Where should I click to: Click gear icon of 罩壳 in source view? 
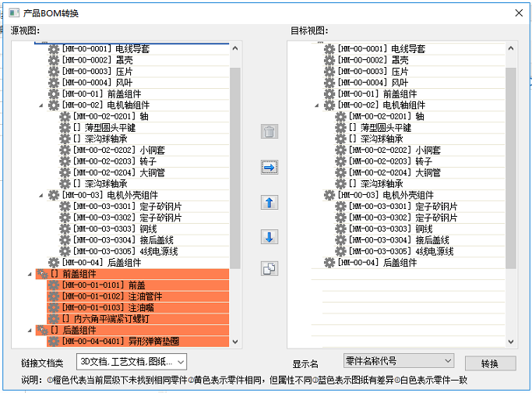tap(54, 60)
